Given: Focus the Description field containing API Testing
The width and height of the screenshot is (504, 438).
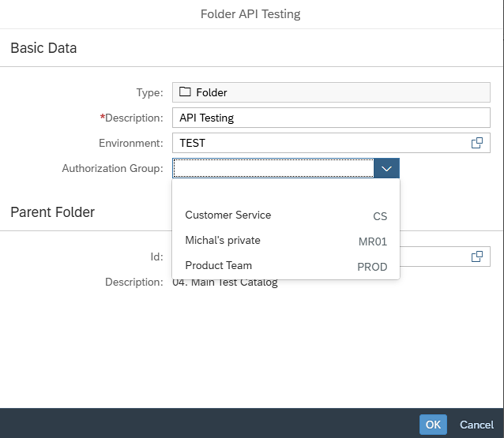Looking at the screenshot, I should [331, 118].
